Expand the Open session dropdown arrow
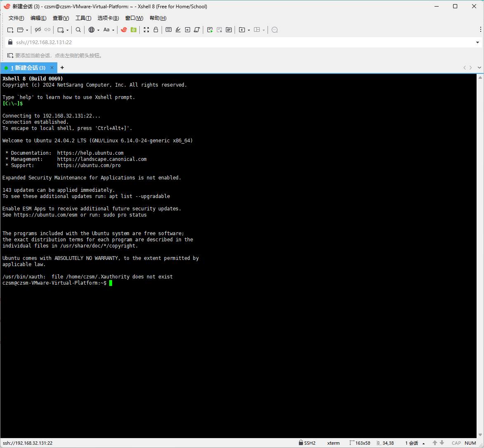Image resolution: width=484 pixels, height=448 pixels. (27, 30)
